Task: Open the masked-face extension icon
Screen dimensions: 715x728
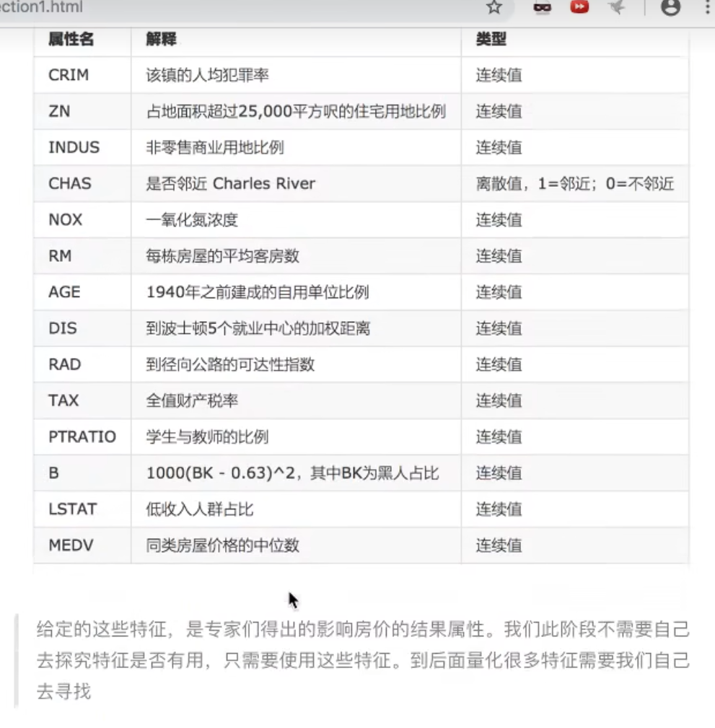Action: click(x=543, y=7)
